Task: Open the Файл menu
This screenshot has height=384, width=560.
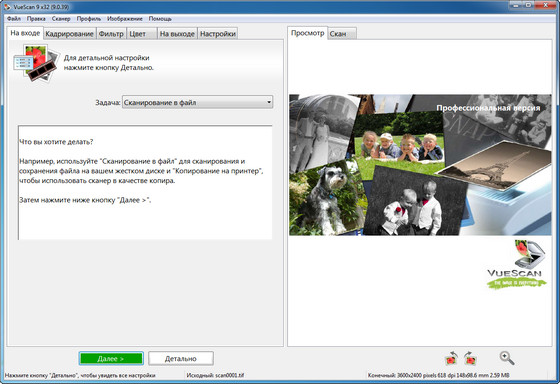Action: 14,19
